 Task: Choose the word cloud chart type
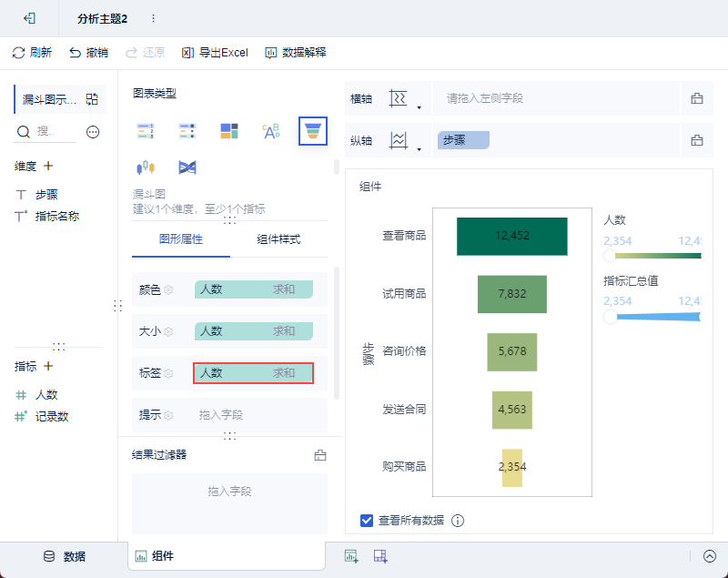271,131
